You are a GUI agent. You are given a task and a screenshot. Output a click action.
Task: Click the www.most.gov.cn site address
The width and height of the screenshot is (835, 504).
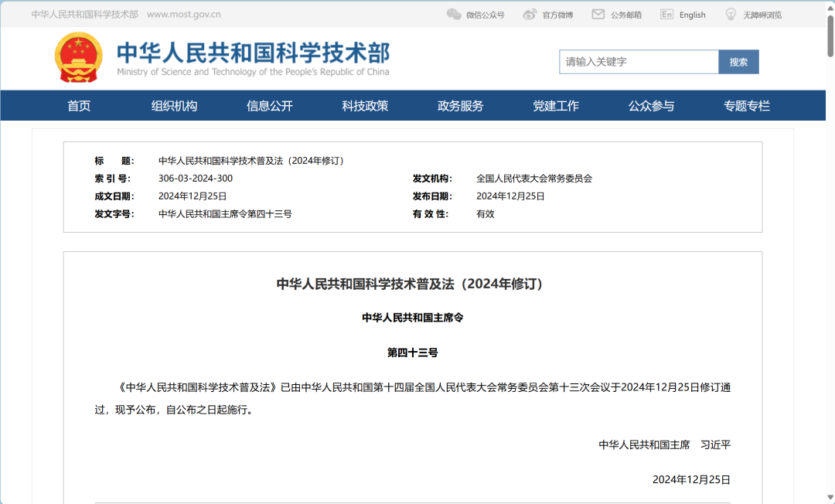pos(184,15)
